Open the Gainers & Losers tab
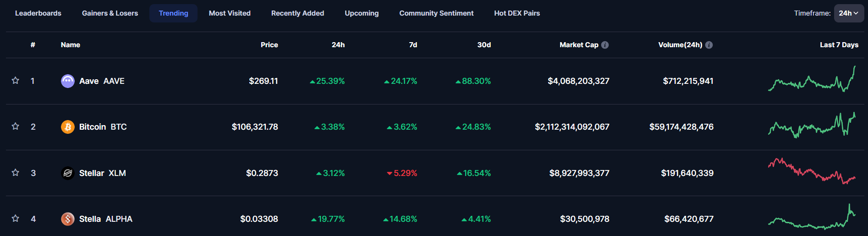868x236 pixels. coord(110,13)
